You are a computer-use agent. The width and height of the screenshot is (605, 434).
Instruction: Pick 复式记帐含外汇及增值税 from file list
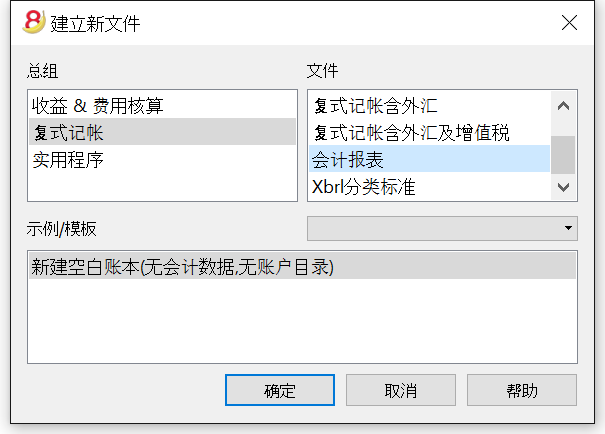point(429,132)
